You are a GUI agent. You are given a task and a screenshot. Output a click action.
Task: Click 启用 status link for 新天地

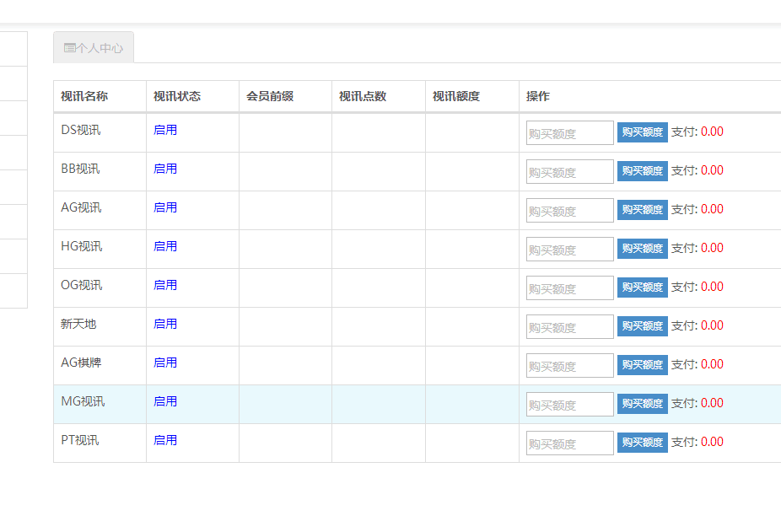[165, 325]
